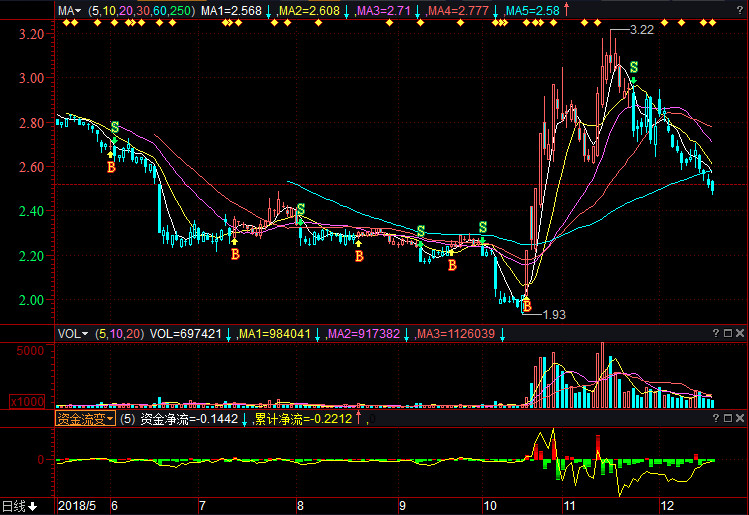
Task: Select the MA3=2.71 line label
Action: tap(384, 11)
